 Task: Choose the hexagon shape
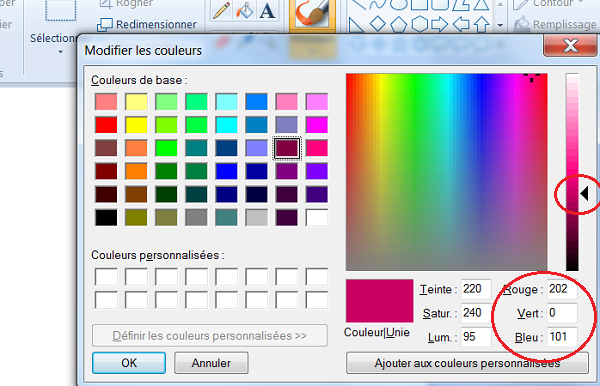pos(419,25)
